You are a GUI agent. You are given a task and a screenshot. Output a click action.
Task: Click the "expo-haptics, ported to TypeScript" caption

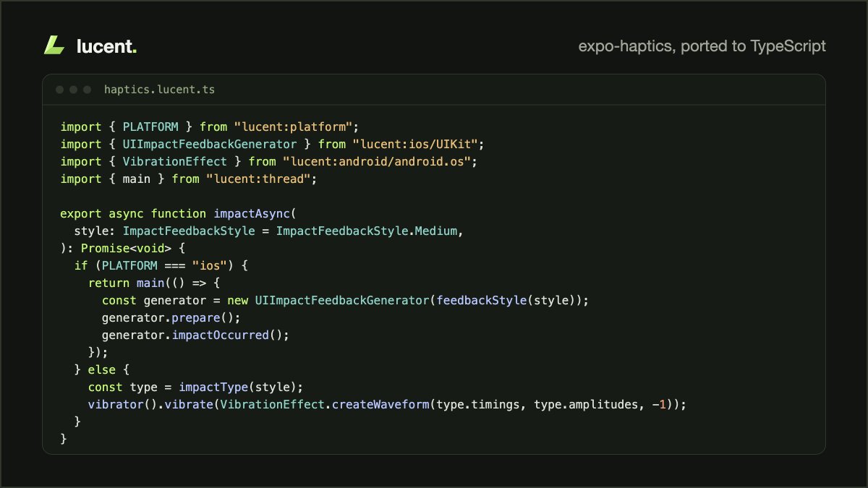pos(702,46)
